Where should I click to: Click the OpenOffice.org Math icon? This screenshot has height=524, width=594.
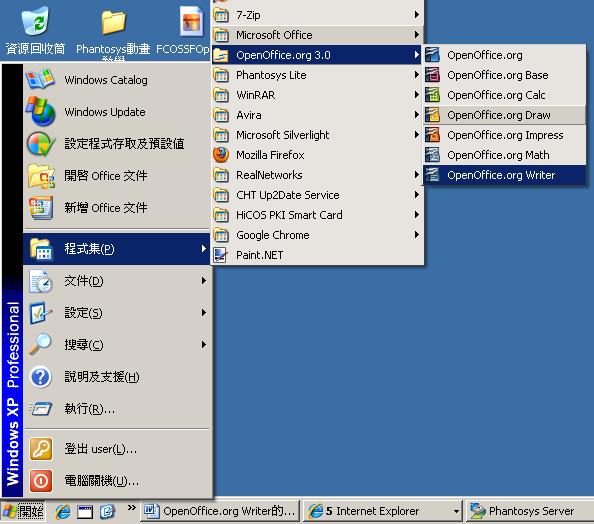tap(432, 155)
